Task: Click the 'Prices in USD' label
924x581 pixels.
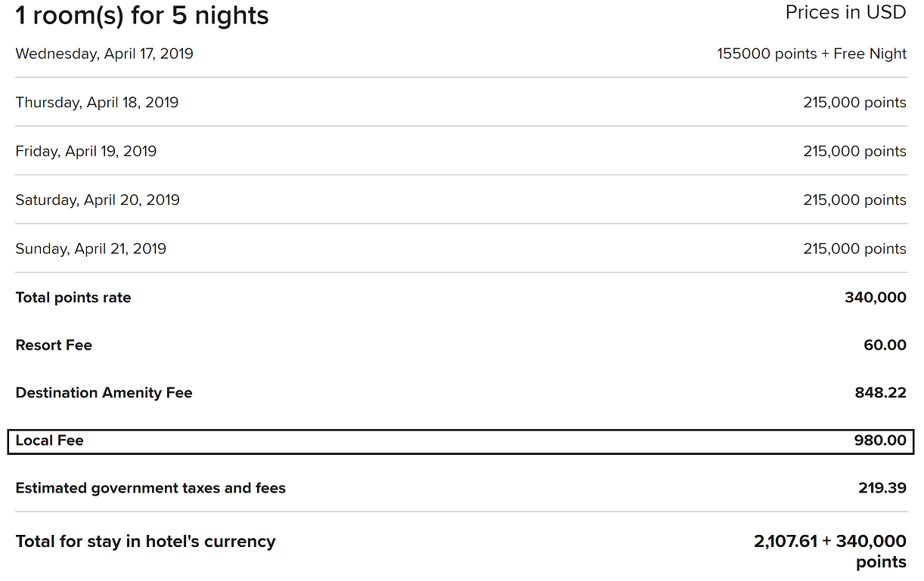Action: pos(845,13)
